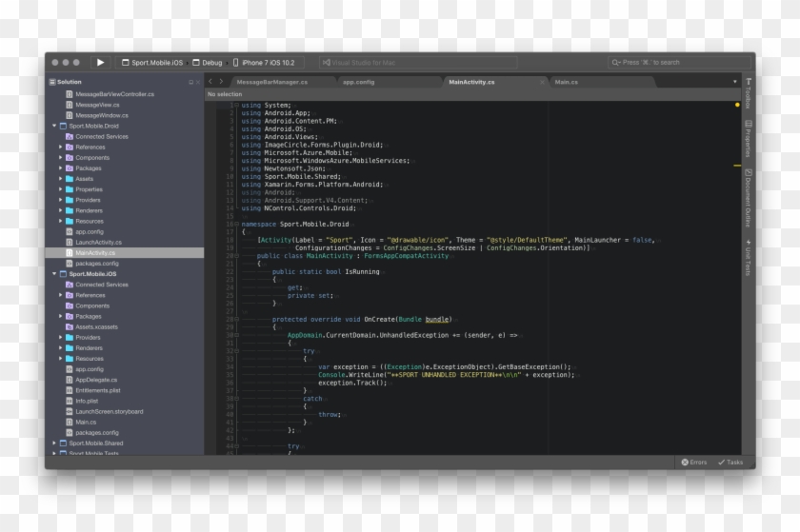800x532 pixels.
Task: Click the Sport.Mobile.iOS project icon in tree
Action: 63,274
